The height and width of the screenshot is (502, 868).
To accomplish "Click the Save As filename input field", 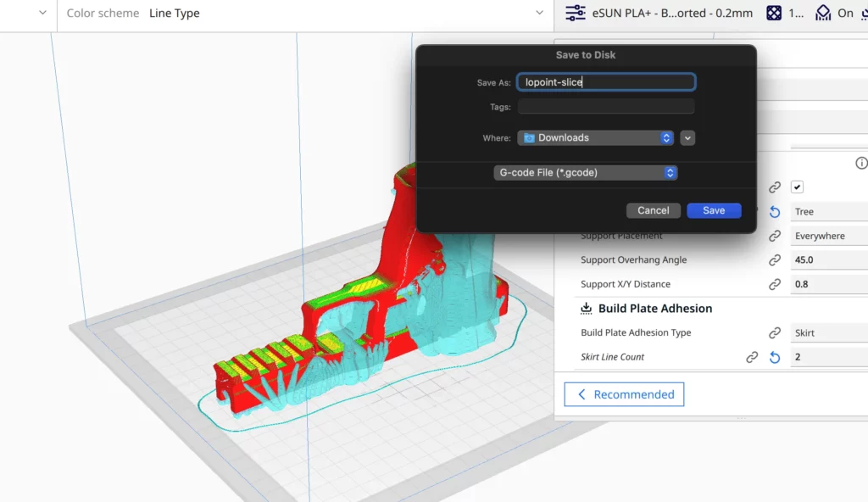I will [605, 82].
